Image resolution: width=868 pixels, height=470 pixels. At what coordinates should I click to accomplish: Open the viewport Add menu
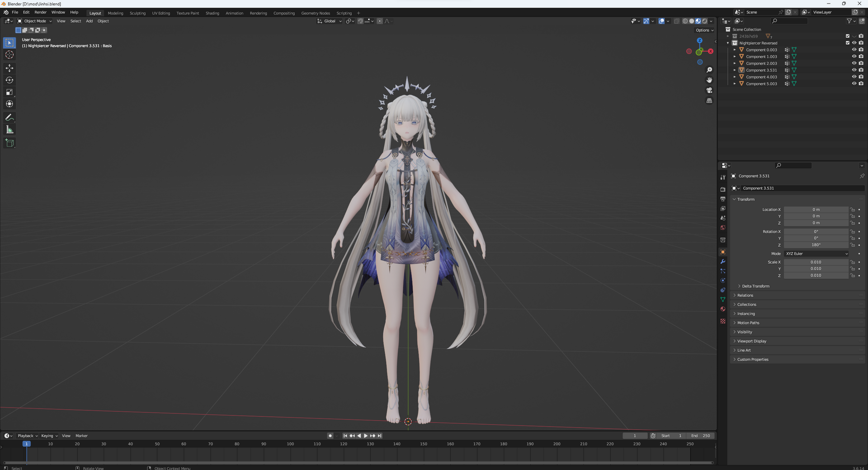(90, 21)
